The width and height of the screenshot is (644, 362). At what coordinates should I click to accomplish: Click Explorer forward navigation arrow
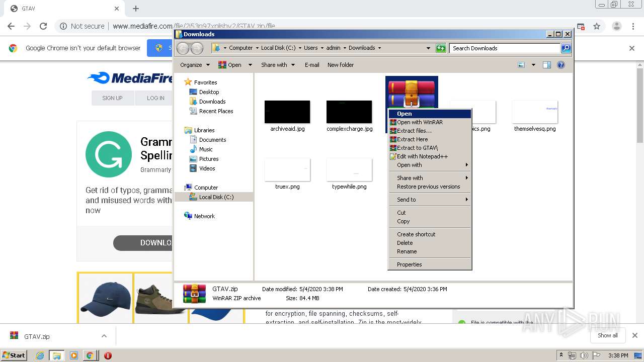197,48
